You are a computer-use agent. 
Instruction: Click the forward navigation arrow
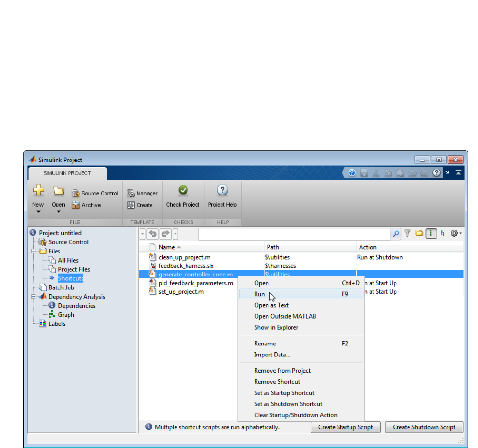[165, 234]
